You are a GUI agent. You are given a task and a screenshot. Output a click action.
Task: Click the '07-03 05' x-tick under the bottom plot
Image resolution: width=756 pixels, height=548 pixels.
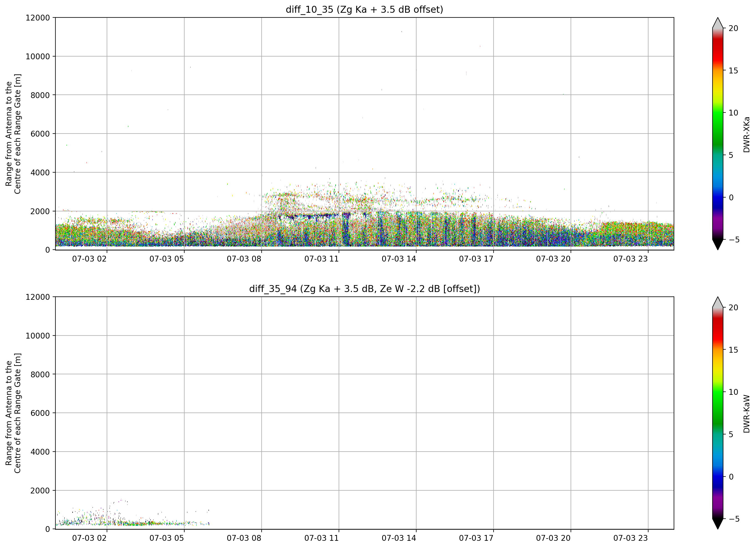167,538
